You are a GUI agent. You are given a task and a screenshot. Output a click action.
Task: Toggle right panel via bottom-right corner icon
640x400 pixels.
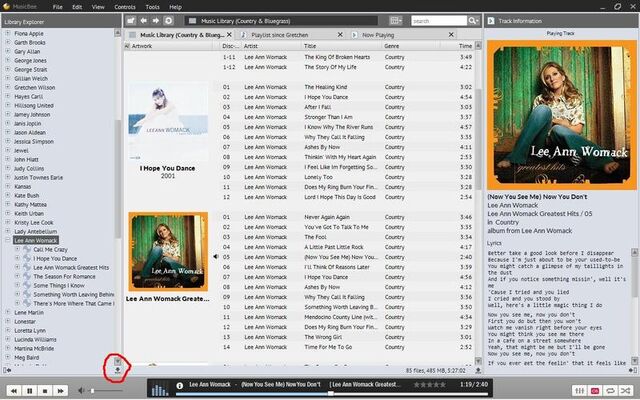coord(633,370)
